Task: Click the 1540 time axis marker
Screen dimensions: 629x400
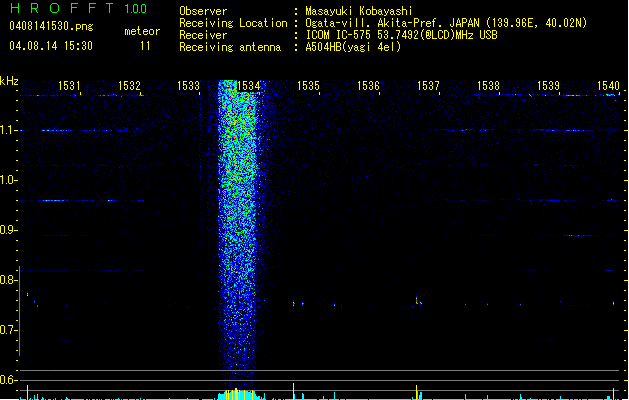Action: (609, 86)
